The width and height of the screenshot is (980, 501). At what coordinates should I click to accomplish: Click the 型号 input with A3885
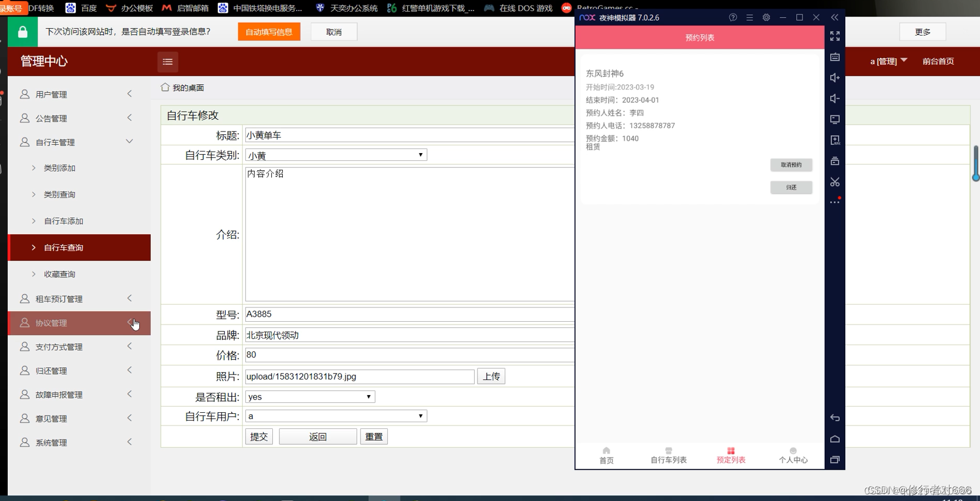410,314
